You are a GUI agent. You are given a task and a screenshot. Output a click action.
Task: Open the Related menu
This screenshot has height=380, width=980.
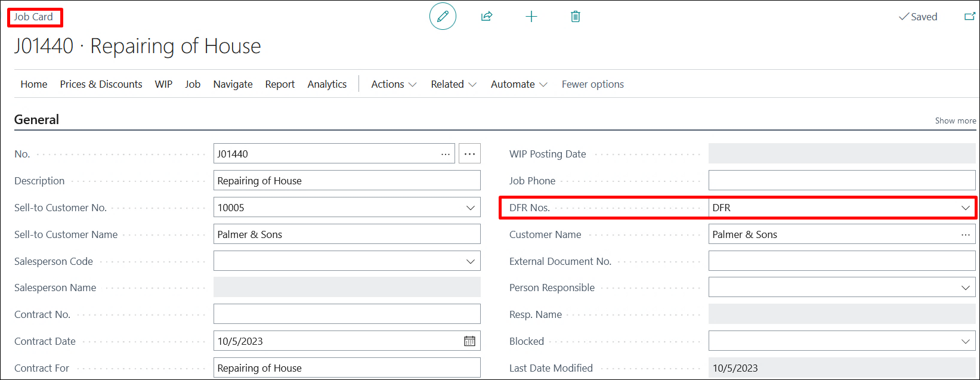[x=453, y=84]
